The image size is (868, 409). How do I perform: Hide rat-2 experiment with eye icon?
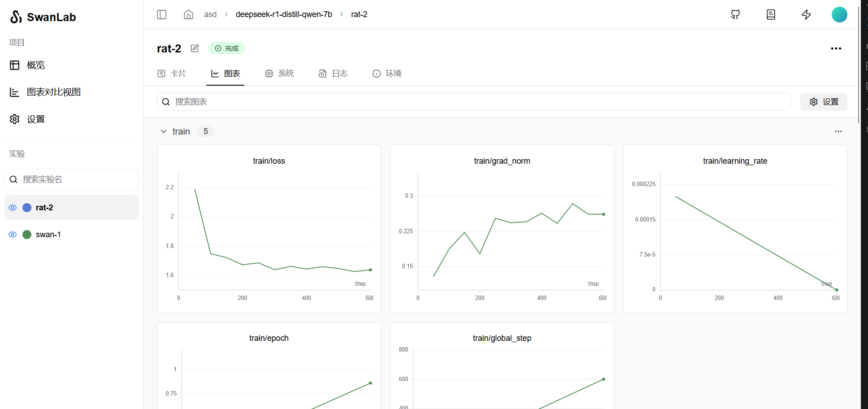13,208
